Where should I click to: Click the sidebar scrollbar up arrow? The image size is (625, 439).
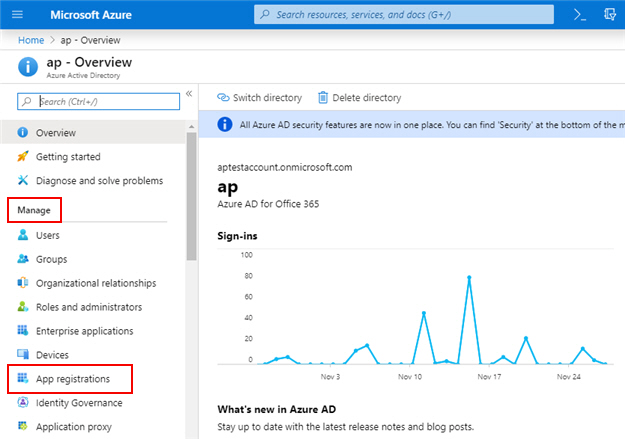(191, 126)
